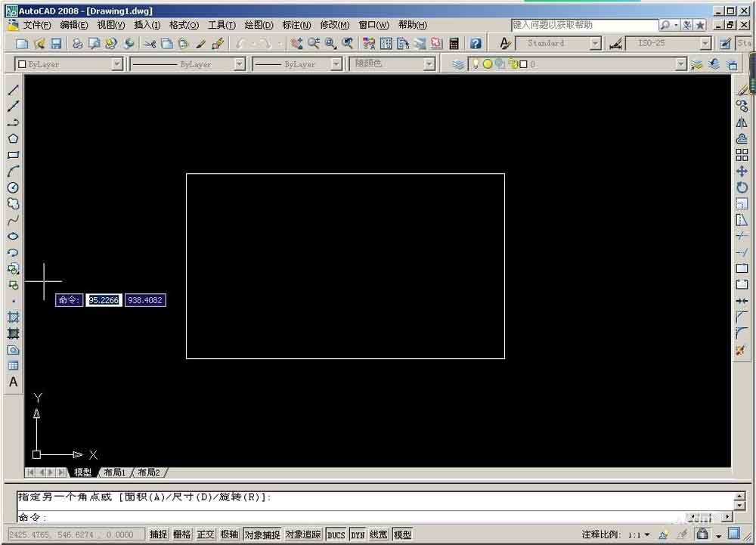Click the Mirror modify tool
756x545 pixels.
pyautogui.click(x=742, y=122)
